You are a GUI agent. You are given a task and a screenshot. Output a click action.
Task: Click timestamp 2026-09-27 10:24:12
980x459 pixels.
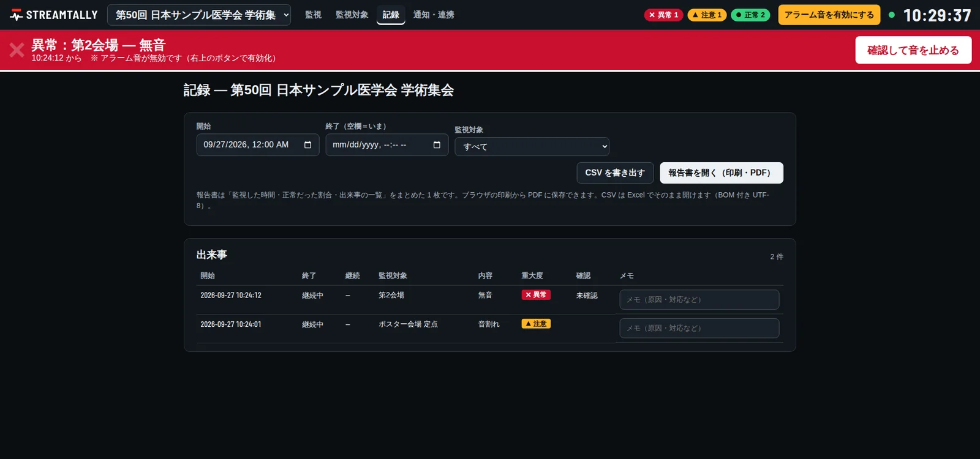point(231,295)
